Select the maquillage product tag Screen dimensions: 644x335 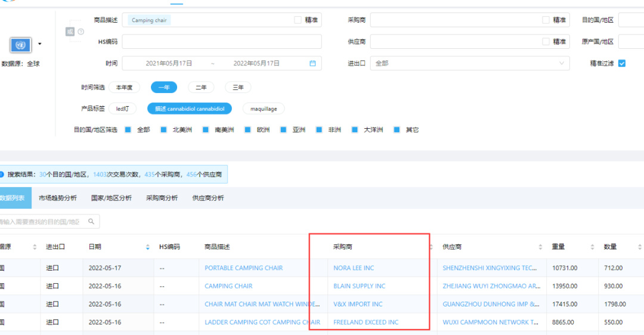263,109
